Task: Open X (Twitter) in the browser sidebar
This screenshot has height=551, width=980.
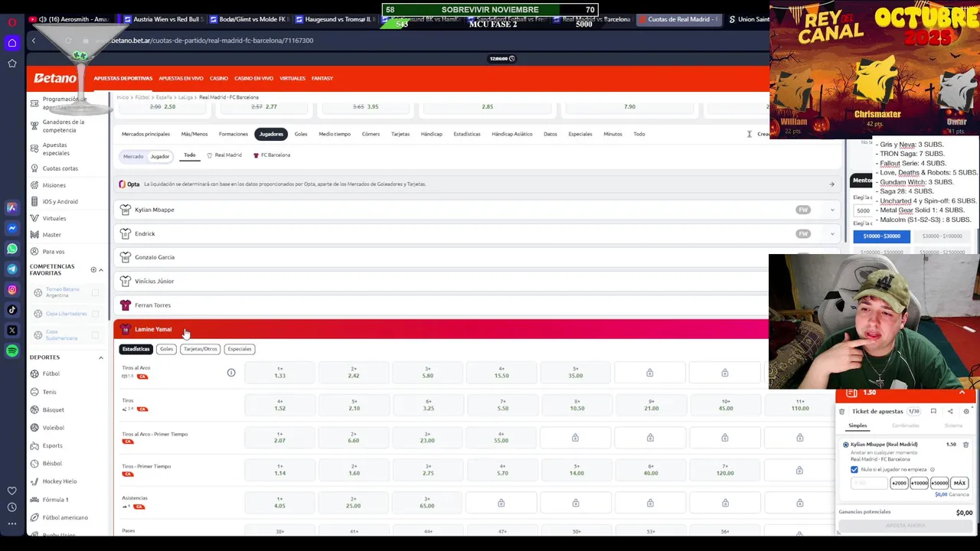Action: [12, 331]
